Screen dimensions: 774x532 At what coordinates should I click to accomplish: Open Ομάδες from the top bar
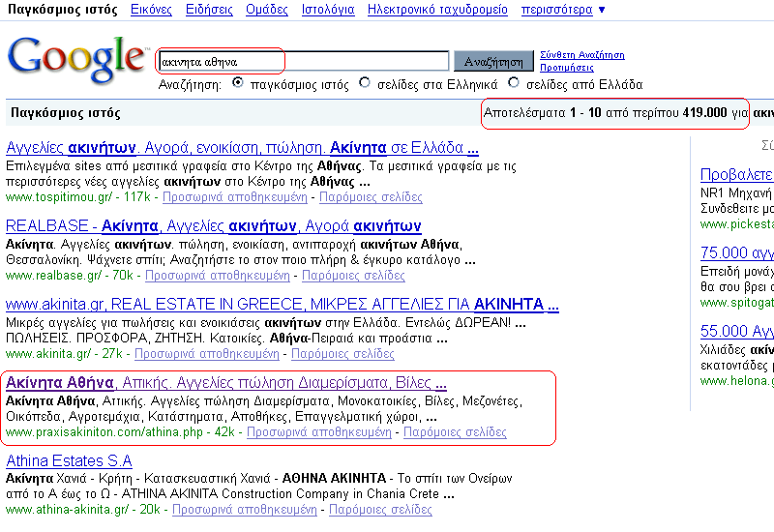267,10
